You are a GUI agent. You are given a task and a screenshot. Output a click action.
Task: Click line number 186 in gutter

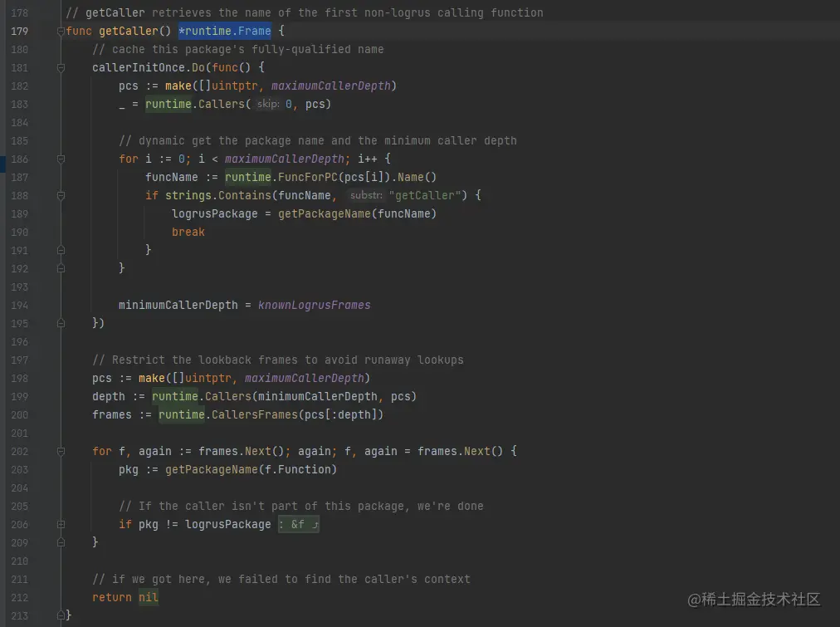point(19,159)
